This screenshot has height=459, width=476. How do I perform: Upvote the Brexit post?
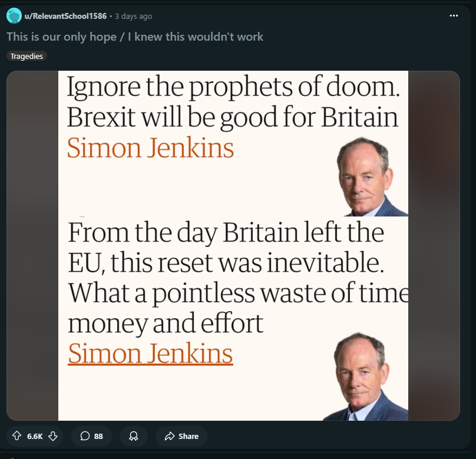point(16,436)
